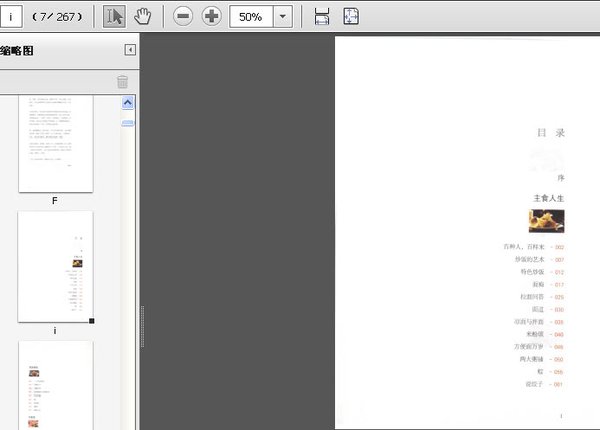
Task: Open the zoom level dropdown arrow
Action: 283,16
